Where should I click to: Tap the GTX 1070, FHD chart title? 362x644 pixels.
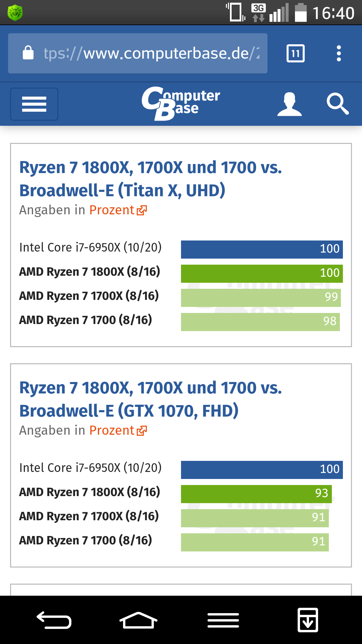click(151, 399)
